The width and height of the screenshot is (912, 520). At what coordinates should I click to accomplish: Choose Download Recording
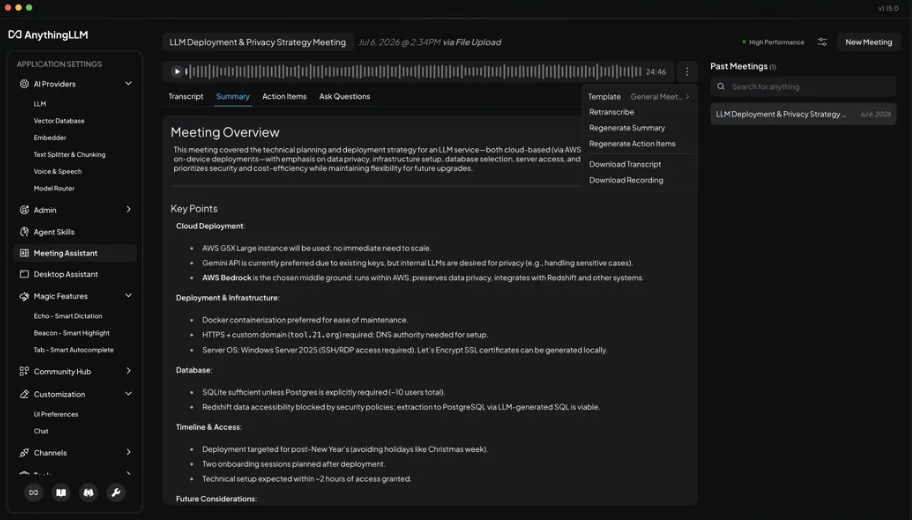pyautogui.click(x=626, y=180)
